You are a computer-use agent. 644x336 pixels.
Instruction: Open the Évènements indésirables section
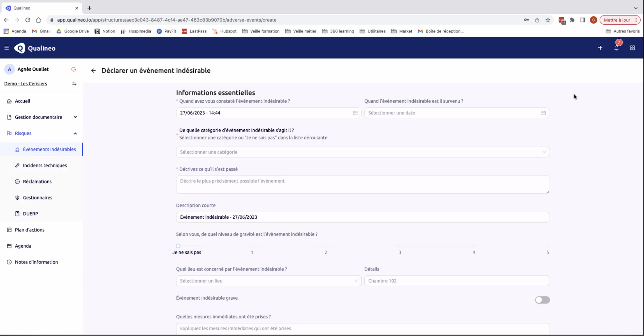click(x=49, y=149)
